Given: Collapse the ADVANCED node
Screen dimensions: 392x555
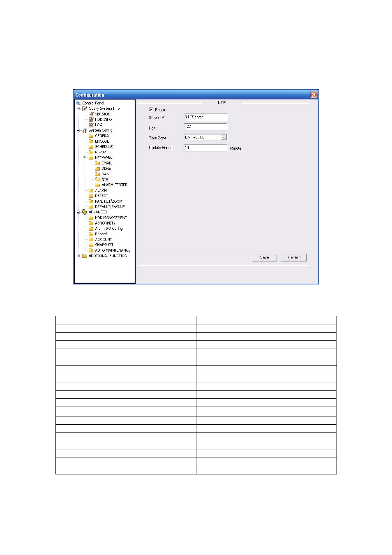Looking at the screenshot, I should [78, 212].
